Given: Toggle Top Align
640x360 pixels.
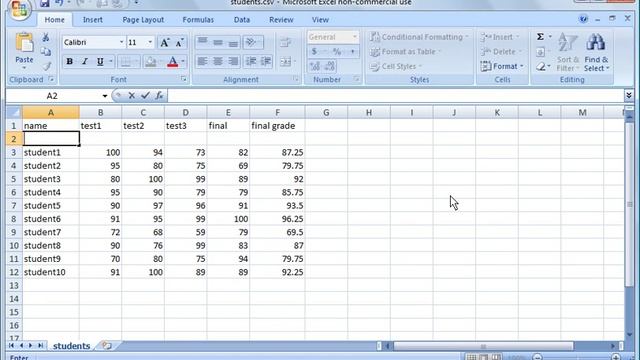Looking at the screenshot, I should (x=202, y=42).
